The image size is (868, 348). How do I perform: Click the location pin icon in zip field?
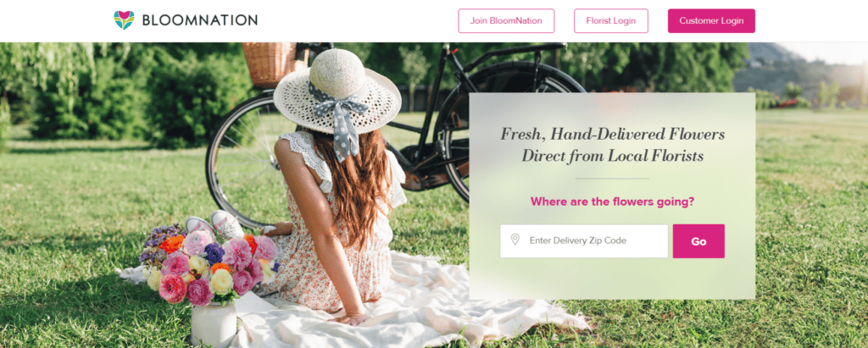[515, 240]
